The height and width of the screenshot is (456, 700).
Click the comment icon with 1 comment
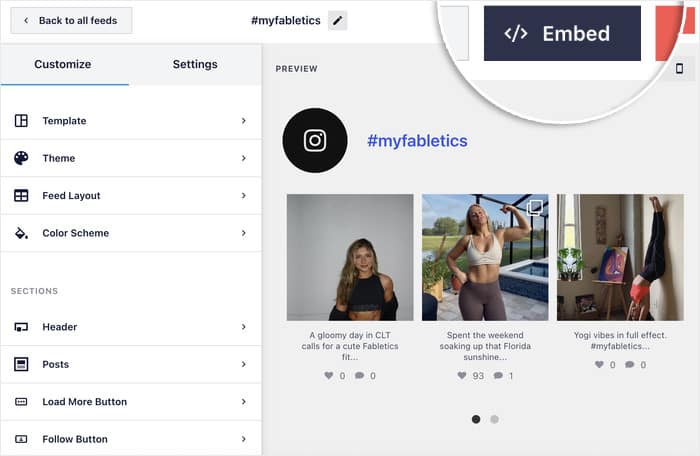pyautogui.click(x=498, y=376)
